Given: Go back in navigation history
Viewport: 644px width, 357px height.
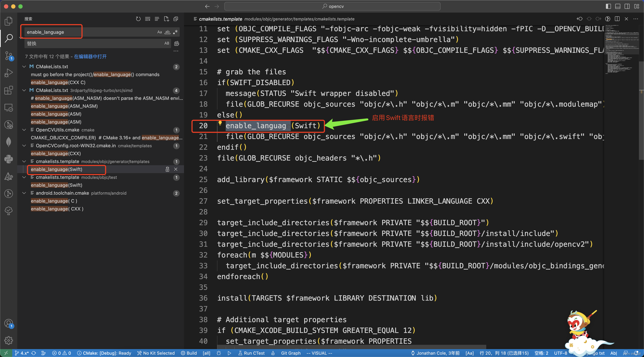Looking at the screenshot, I should click(207, 6).
